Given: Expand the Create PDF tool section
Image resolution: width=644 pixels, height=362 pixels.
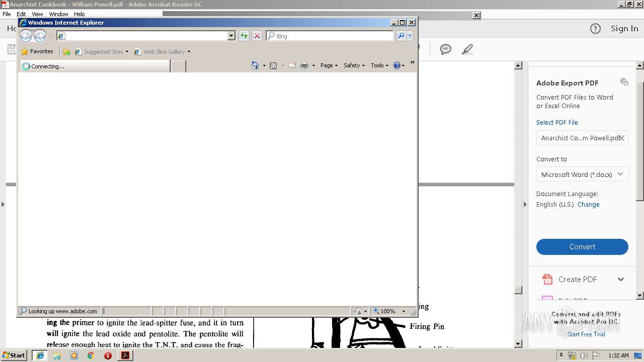Looking at the screenshot, I should [x=621, y=280].
